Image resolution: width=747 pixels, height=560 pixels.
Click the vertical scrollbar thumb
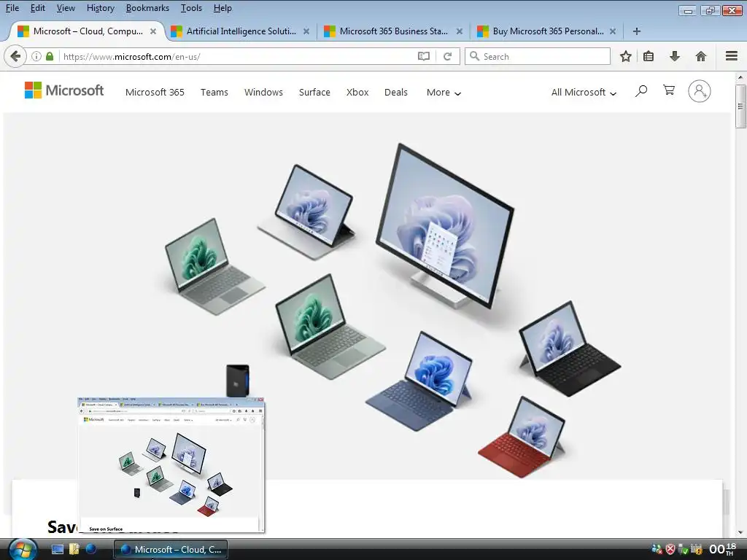pyautogui.click(x=740, y=106)
